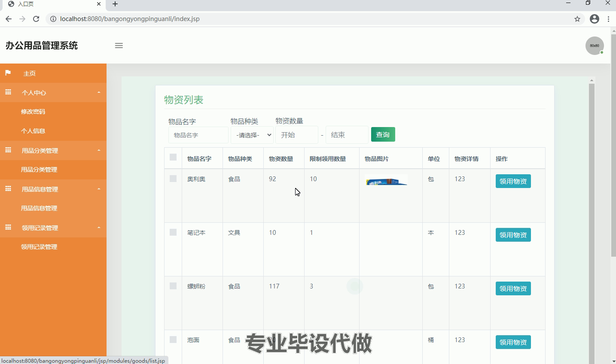Click the 办公用品管理系统 title
Screen dimensions: 616x364
tap(42, 45)
